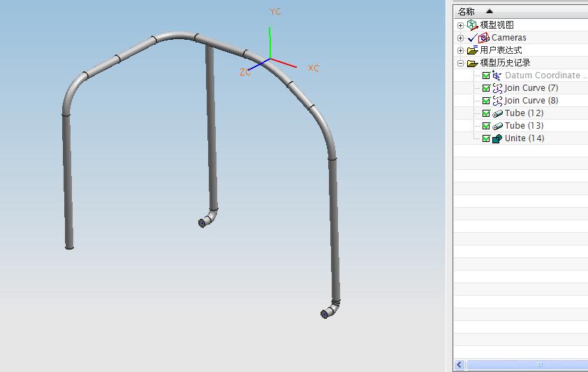Uncheck the Join Curve (8) checkbox
This screenshot has width=588, height=372.
[486, 101]
